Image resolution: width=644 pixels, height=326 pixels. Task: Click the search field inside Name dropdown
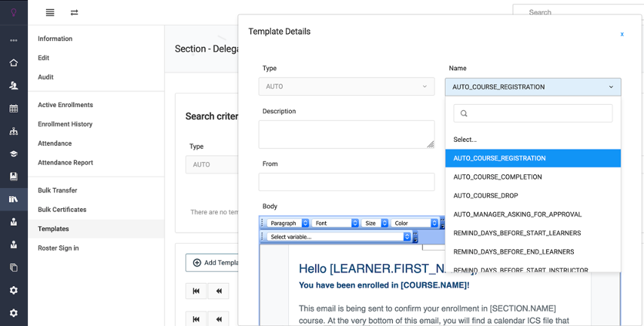pyautogui.click(x=532, y=113)
